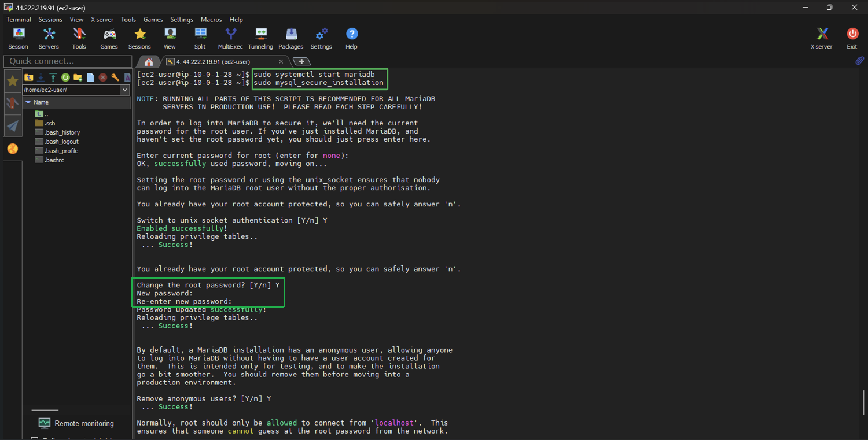Toggle Remote monitoring

point(76,423)
